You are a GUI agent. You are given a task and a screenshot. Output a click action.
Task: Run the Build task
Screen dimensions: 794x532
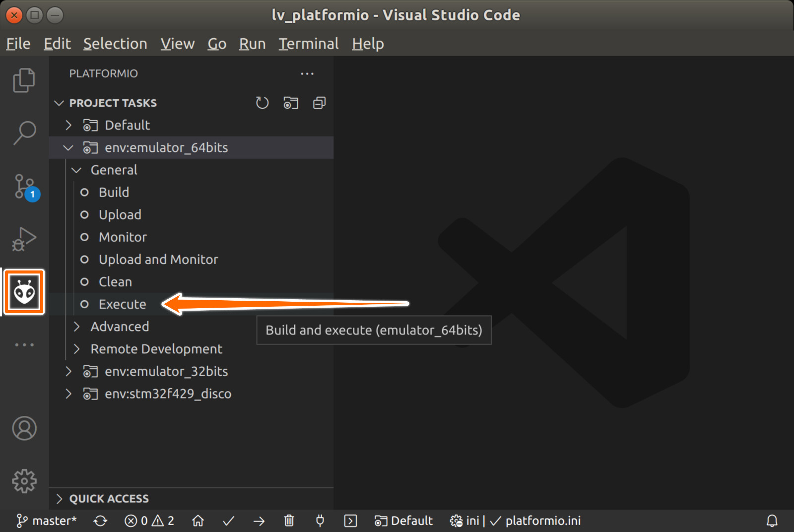[191, 192]
